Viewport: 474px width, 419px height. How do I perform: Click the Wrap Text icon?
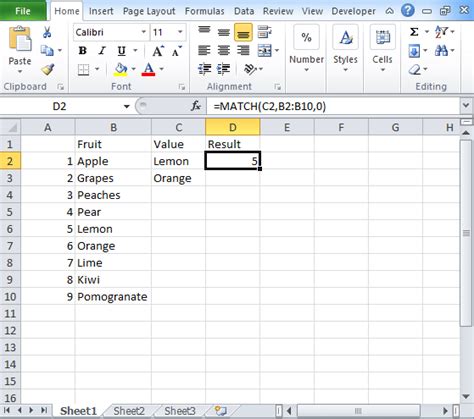(265, 32)
